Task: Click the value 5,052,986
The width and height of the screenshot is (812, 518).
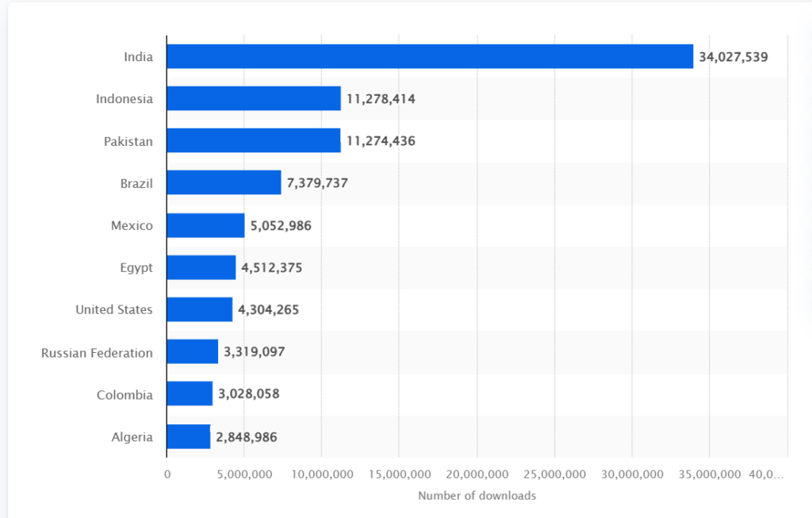Action: [281, 226]
